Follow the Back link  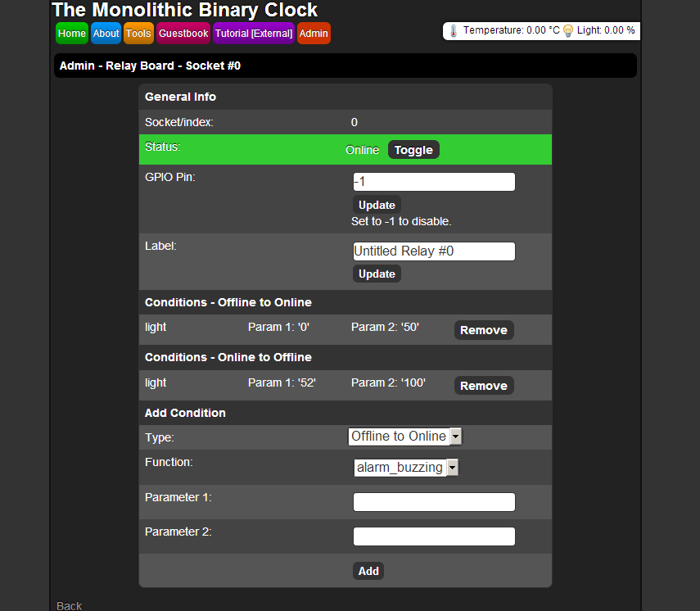tap(70, 606)
